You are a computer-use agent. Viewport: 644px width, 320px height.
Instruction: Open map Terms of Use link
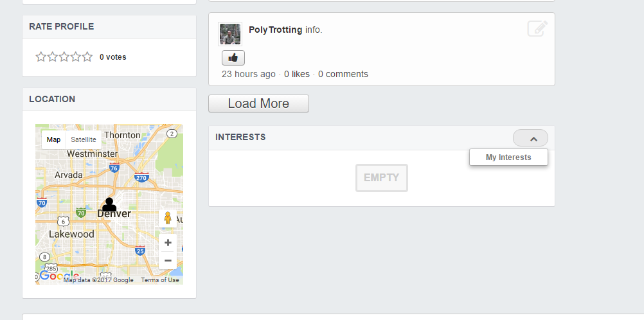(x=160, y=280)
